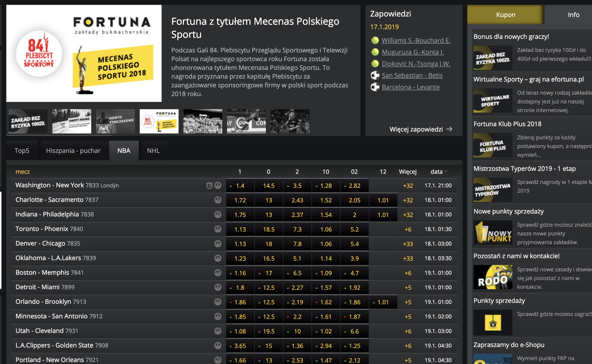Select odds 1.75 for Indiana win
The height and width of the screenshot is (364, 592).
240,215
